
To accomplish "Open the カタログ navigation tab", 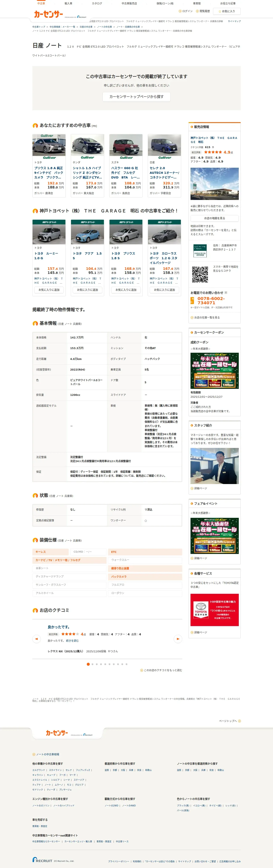I will 97,3.
